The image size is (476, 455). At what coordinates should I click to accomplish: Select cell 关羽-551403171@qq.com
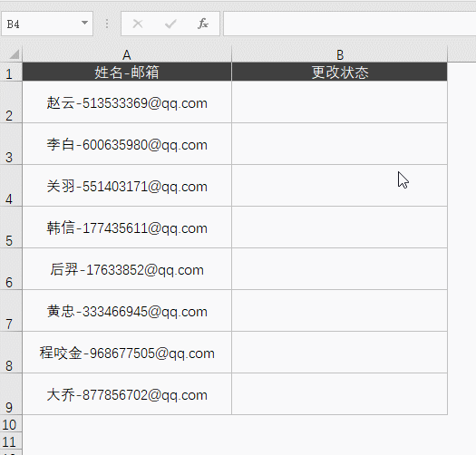(127, 186)
